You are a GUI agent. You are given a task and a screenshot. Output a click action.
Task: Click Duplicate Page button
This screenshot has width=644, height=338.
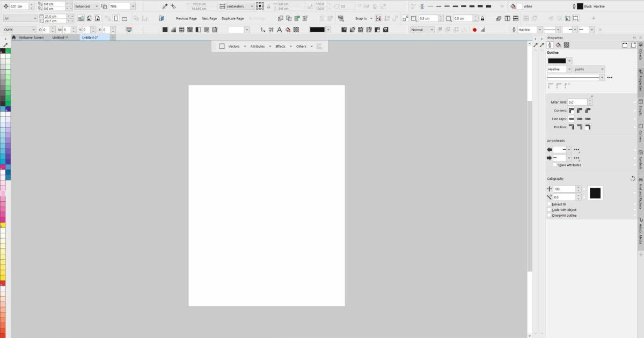coord(232,18)
